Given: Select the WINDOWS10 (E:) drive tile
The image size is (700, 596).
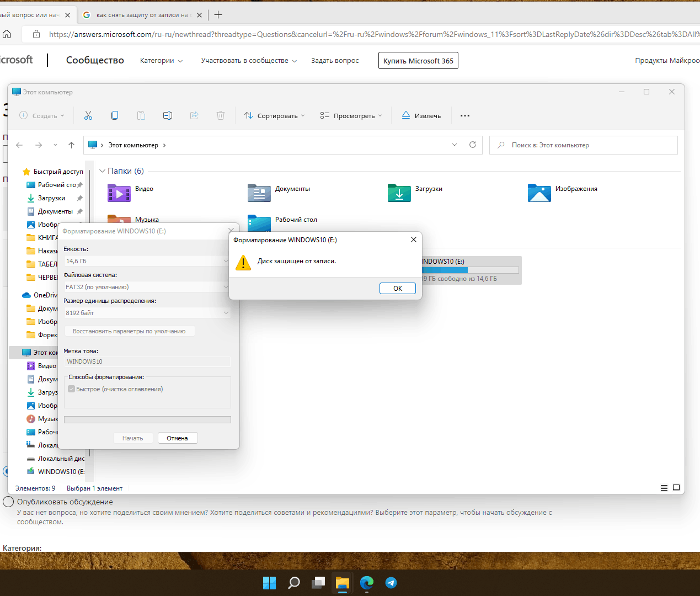Looking at the screenshot, I should 472,270.
